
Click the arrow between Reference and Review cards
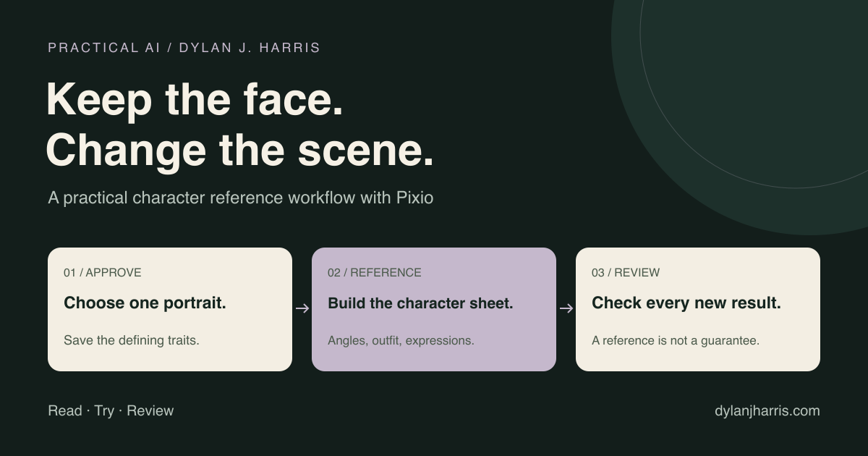click(x=566, y=308)
